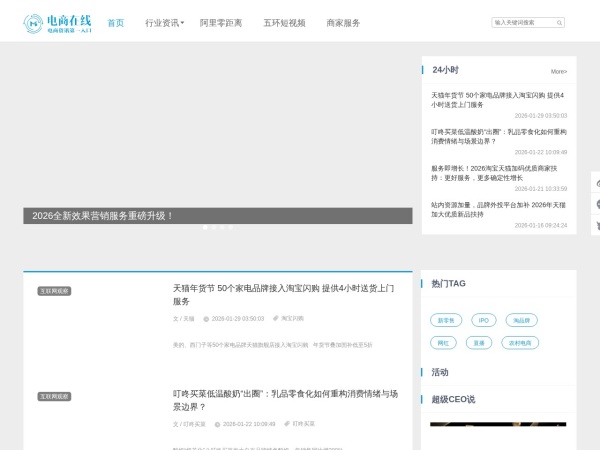Viewport: 600px width, 450px height.
Task: Click the 互联网观察 badge on first article
Action: coord(55,291)
